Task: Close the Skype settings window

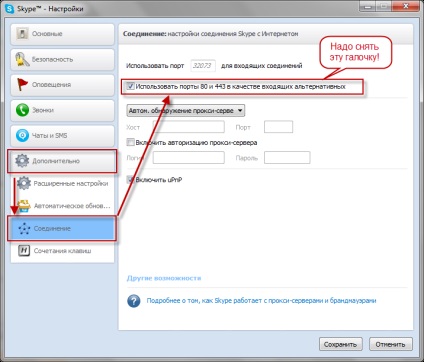Action: pos(405,6)
